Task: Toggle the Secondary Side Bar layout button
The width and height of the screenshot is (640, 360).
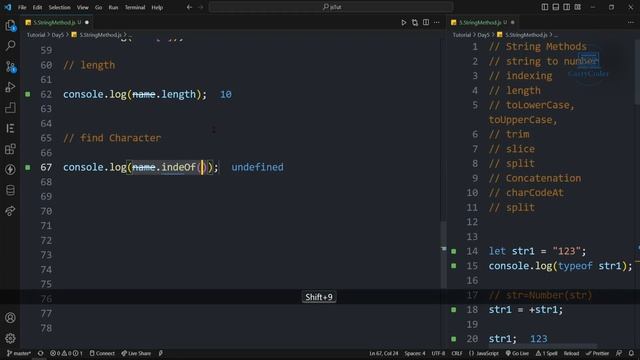Action: tap(567, 7)
